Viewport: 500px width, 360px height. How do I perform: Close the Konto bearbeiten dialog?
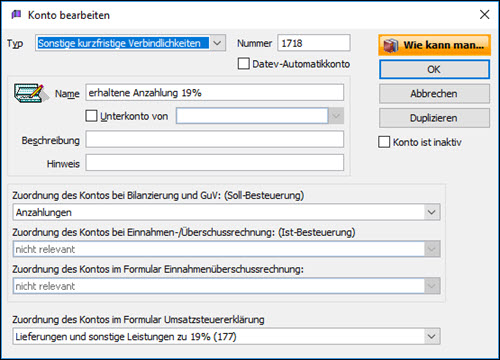[x=484, y=15]
